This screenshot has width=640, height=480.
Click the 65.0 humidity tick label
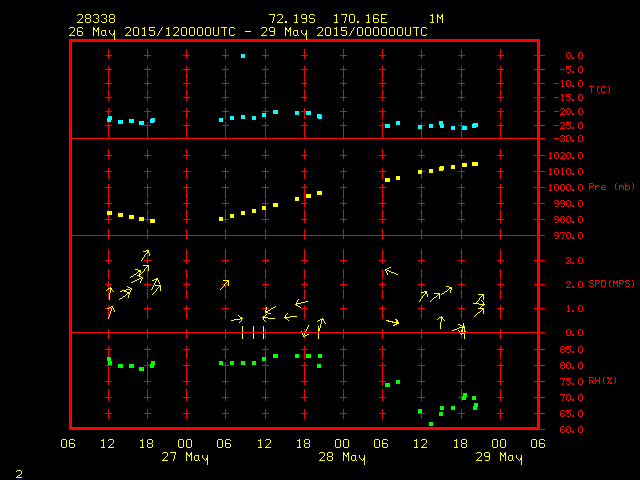click(571, 413)
